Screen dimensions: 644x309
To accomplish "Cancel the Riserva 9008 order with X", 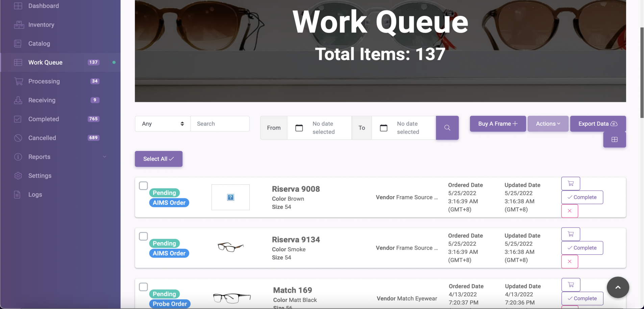I will click(x=570, y=211).
